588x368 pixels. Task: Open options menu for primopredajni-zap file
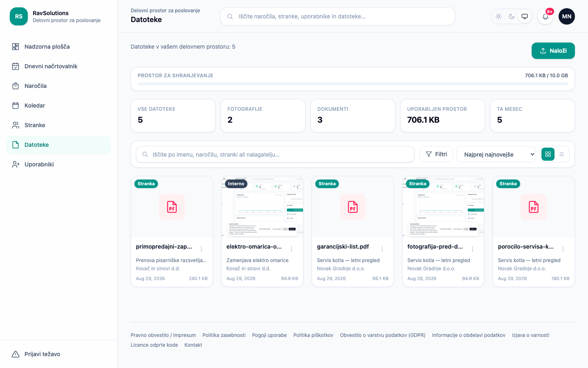point(201,249)
